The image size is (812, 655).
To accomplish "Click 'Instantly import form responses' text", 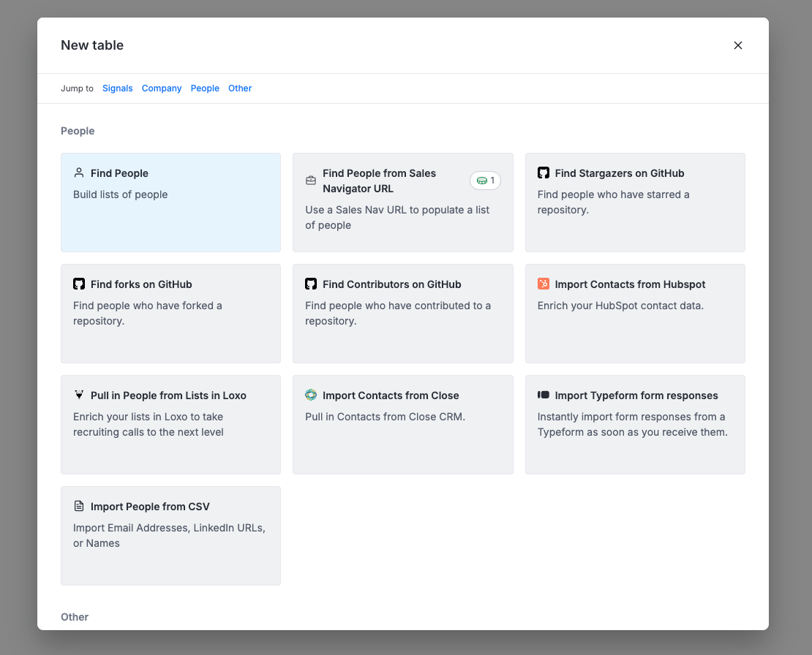I will tap(632, 424).
